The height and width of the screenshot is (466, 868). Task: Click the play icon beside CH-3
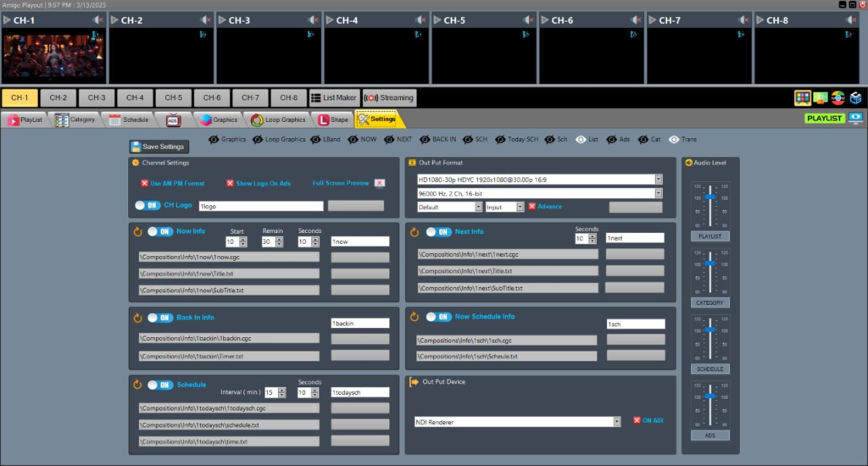tap(222, 20)
